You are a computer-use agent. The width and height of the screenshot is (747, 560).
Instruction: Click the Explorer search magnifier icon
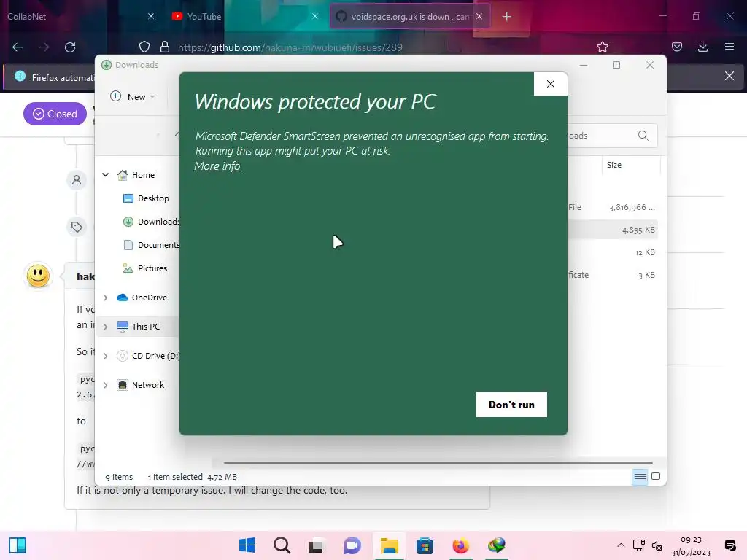coord(643,136)
